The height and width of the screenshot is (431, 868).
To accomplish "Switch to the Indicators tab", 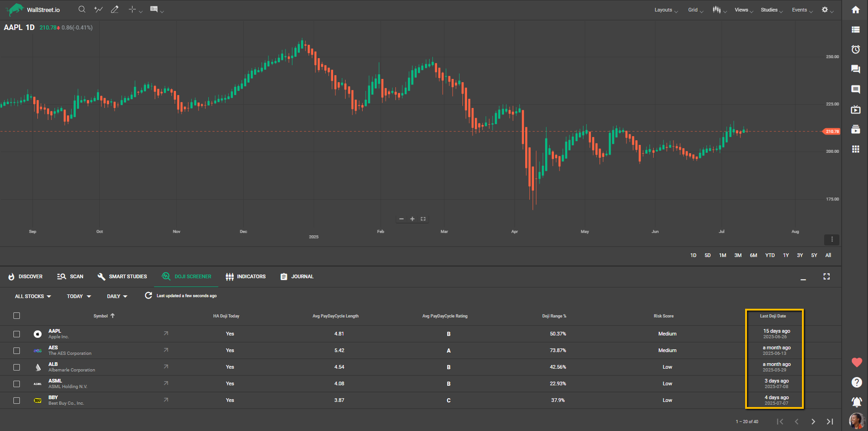I will [246, 276].
